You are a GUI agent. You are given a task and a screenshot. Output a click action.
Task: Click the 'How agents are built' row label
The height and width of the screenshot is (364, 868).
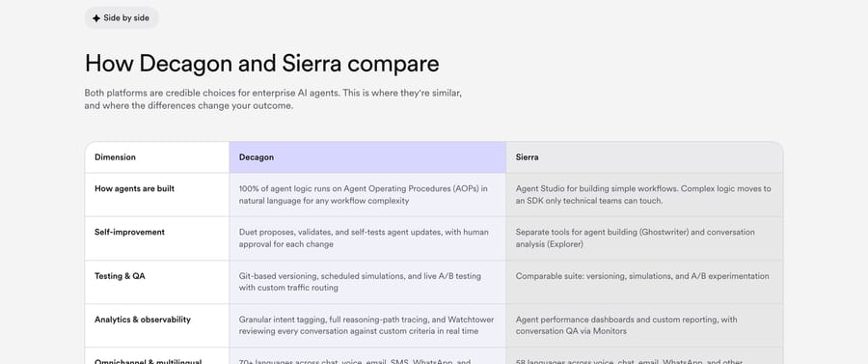(134, 189)
